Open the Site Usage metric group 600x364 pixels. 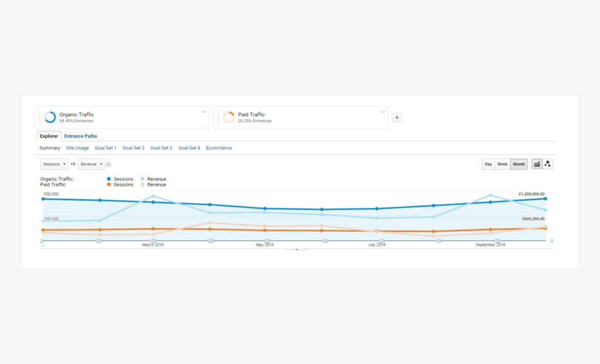click(x=77, y=148)
